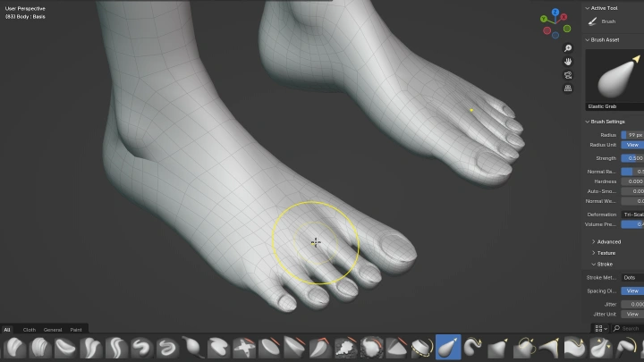Viewport: 644px width, 362px height.
Task: Expand the Texture section
Action: point(606,253)
